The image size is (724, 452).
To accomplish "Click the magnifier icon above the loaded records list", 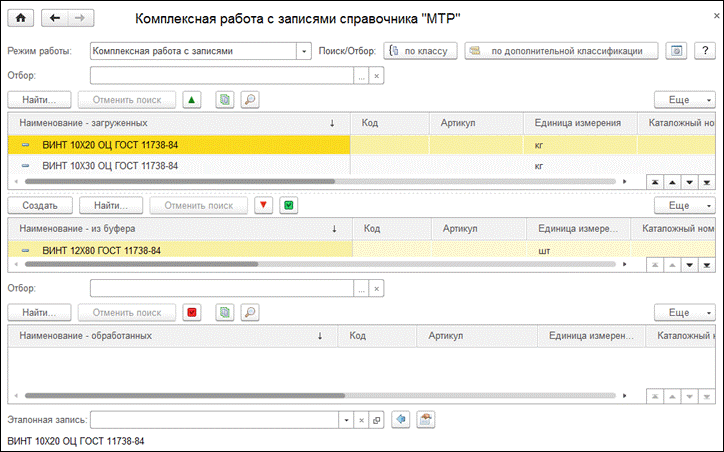I will [250, 100].
